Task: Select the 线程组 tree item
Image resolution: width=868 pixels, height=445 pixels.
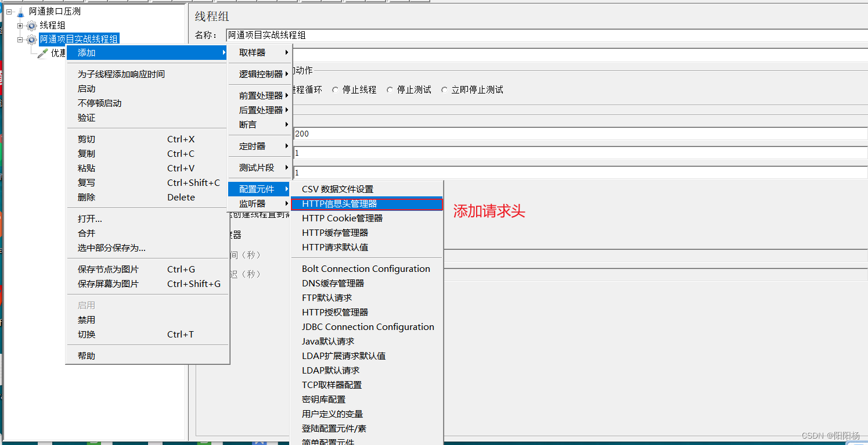Action: [x=52, y=26]
